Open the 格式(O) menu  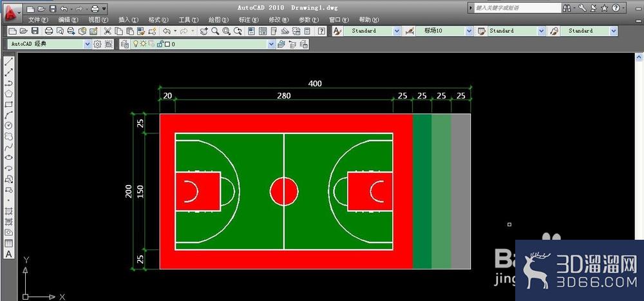[158, 20]
